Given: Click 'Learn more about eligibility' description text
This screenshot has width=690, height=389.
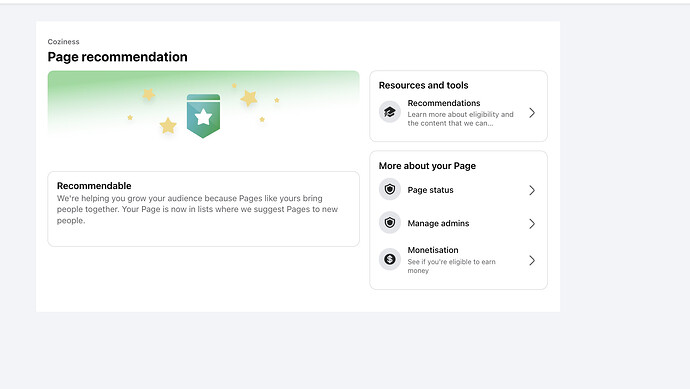Looking at the screenshot, I should tap(460, 119).
